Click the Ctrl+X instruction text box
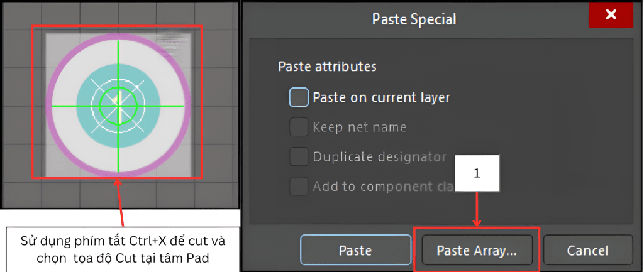Image resolution: width=644 pixels, height=272 pixels. [x=123, y=249]
